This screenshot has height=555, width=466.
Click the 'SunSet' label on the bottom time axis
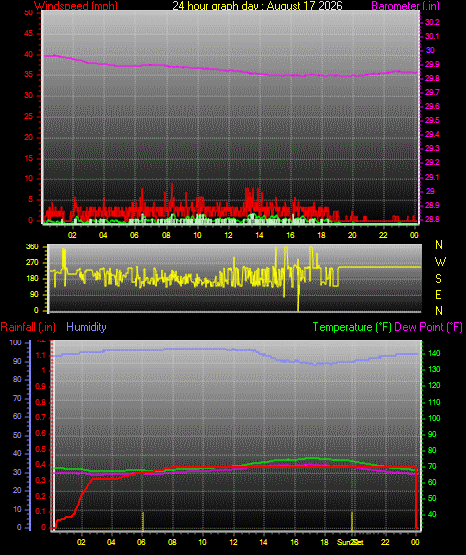tap(350, 542)
